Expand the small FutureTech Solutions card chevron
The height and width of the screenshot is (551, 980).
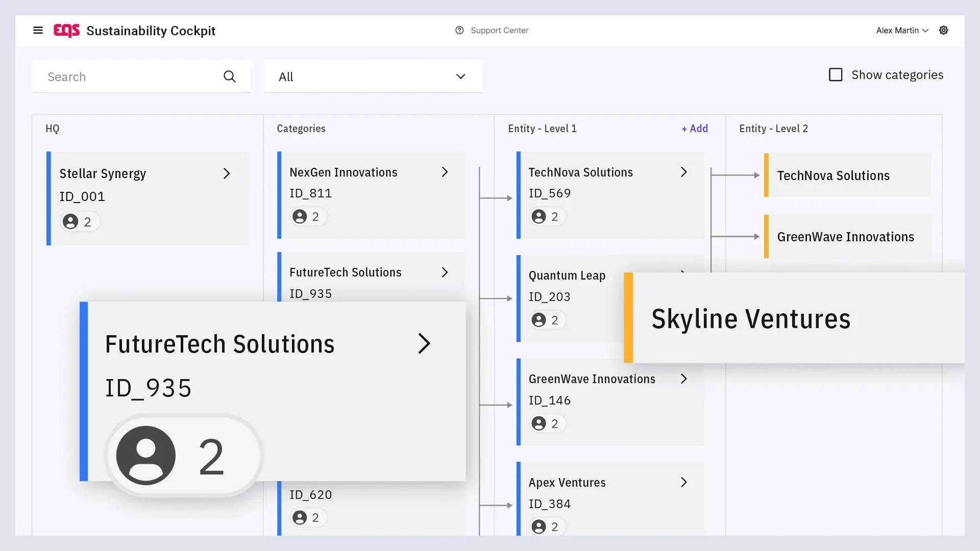(x=445, y=272)
